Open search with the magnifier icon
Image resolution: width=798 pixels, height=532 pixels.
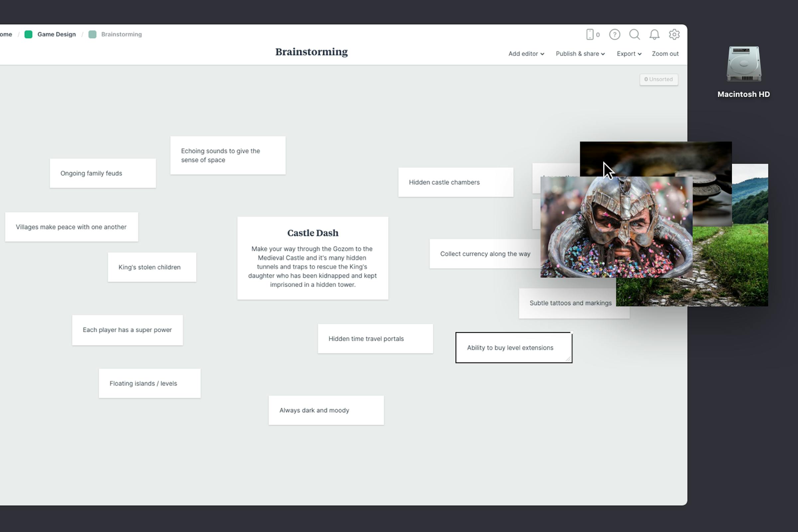[634, 34]
